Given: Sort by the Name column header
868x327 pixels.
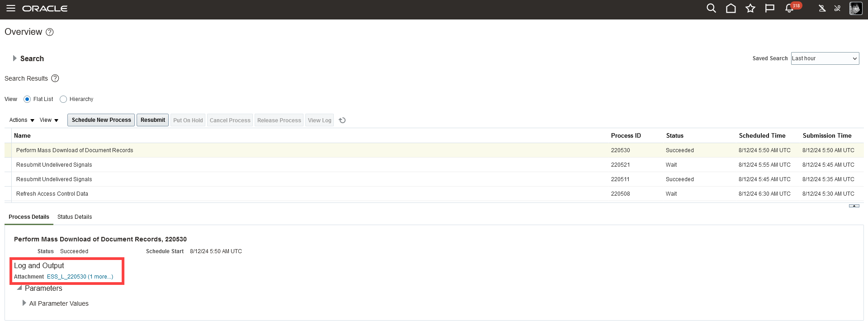Looking at the screenshot, I should (x=22, y=135).
